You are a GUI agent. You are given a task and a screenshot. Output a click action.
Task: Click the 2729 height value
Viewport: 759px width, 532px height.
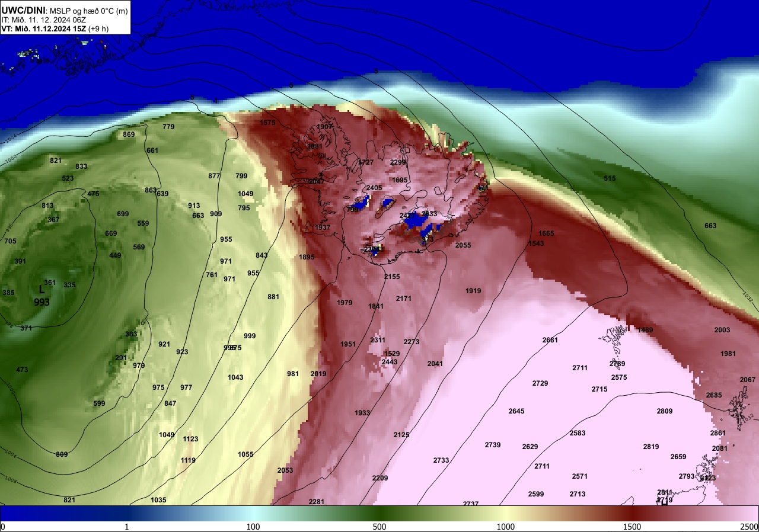540,383
